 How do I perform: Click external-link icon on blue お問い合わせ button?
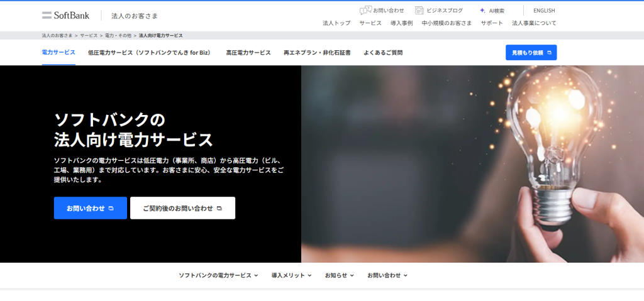point(111,208)
